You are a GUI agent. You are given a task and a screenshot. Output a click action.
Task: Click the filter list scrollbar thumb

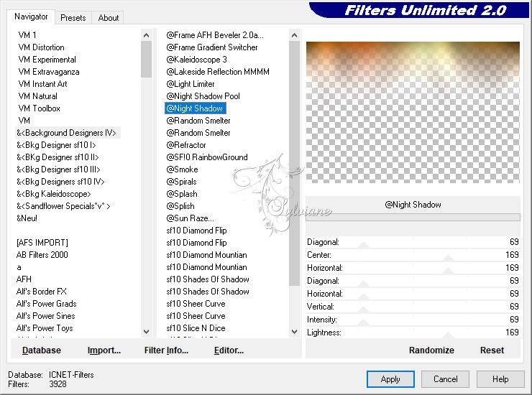click(x=295, y=163)
